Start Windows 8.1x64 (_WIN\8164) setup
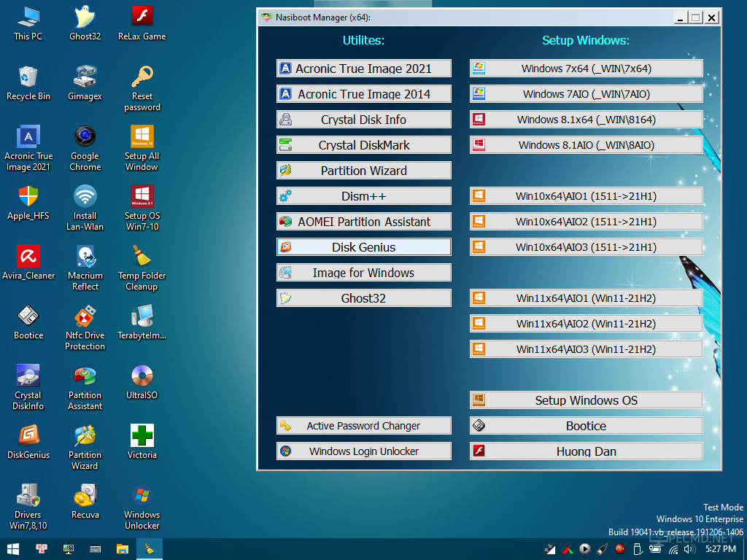This screenshot has width=747, height=560. coord(586,120)
